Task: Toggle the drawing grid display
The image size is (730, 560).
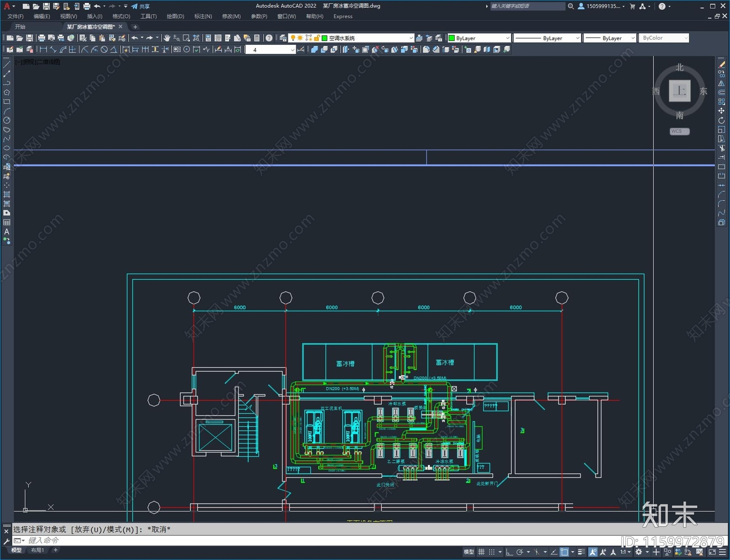Action: click(x=481, y=552)
